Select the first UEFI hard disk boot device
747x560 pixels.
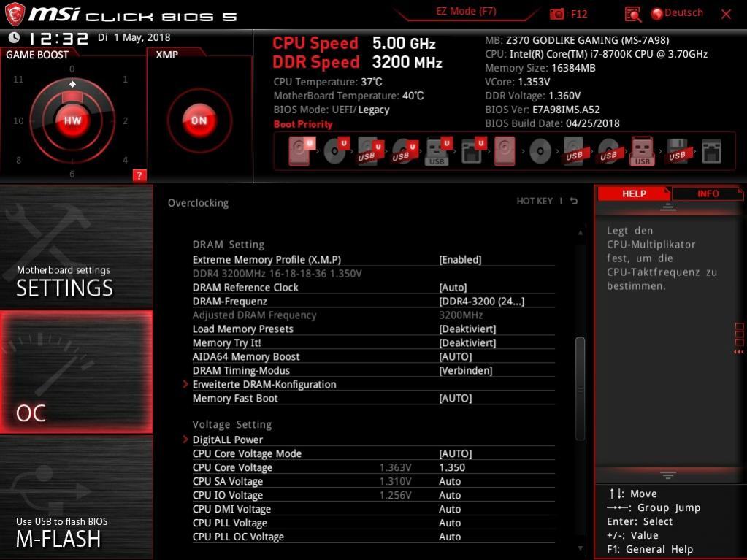coord(302,151)
